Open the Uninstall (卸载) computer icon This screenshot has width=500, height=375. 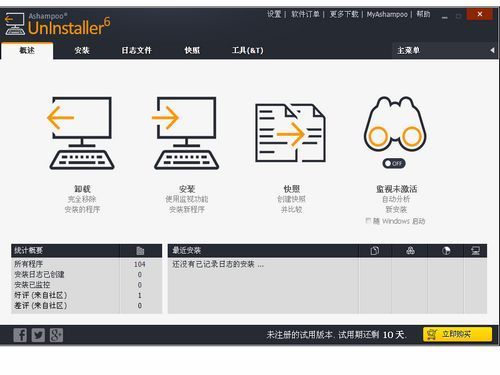pos(81,133)
